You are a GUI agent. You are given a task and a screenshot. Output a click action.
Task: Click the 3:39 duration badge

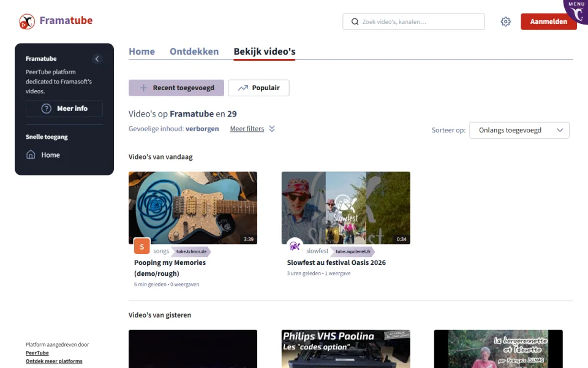(249, 239)
